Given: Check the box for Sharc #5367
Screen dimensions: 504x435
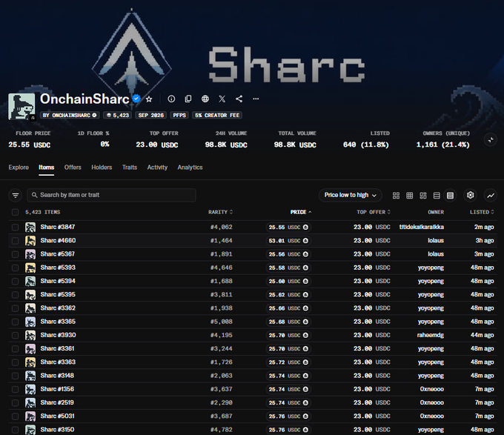Looking at the screenshot, I should (15, 254).
